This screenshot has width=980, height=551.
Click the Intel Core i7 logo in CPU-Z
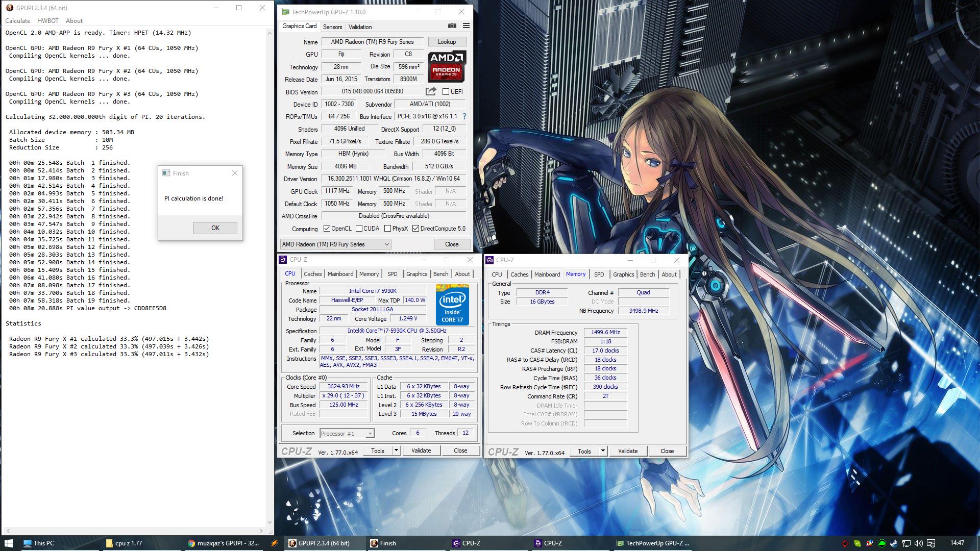click(x=452, y=305)
